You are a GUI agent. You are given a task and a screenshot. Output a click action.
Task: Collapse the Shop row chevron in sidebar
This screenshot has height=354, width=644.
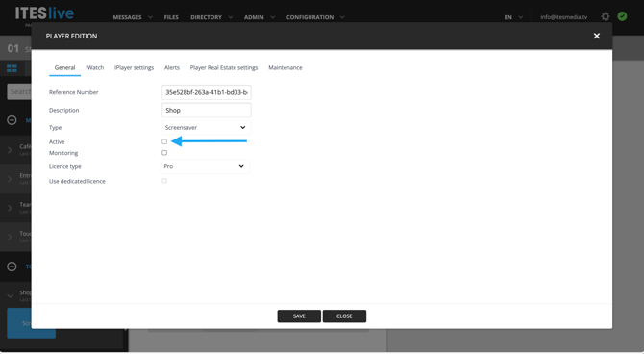coord(10,295)
